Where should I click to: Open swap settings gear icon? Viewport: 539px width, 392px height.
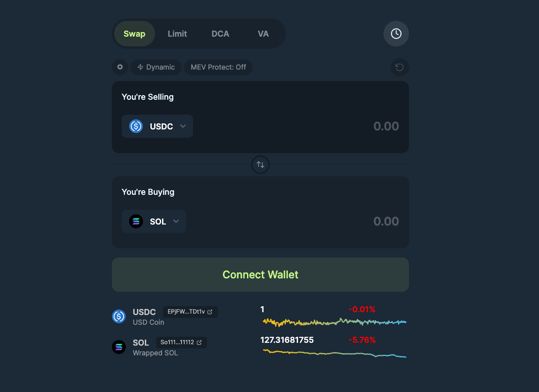tap(120, 67)
